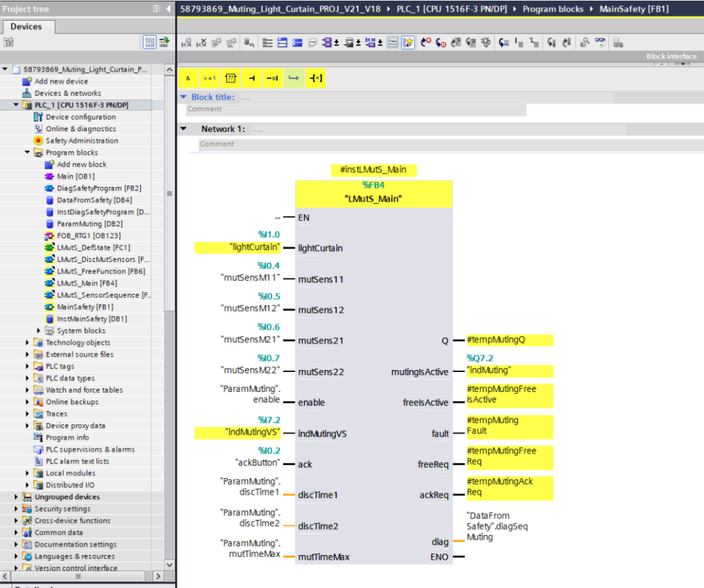Collapse the Program blocks folder
Viewport: 704px width, 588px height.
[x=27, y=153]
